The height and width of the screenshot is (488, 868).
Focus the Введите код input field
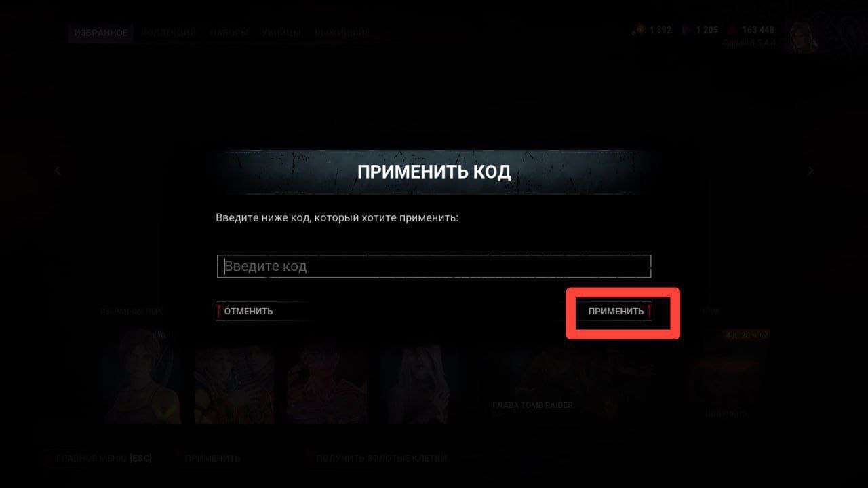[434, 266]
